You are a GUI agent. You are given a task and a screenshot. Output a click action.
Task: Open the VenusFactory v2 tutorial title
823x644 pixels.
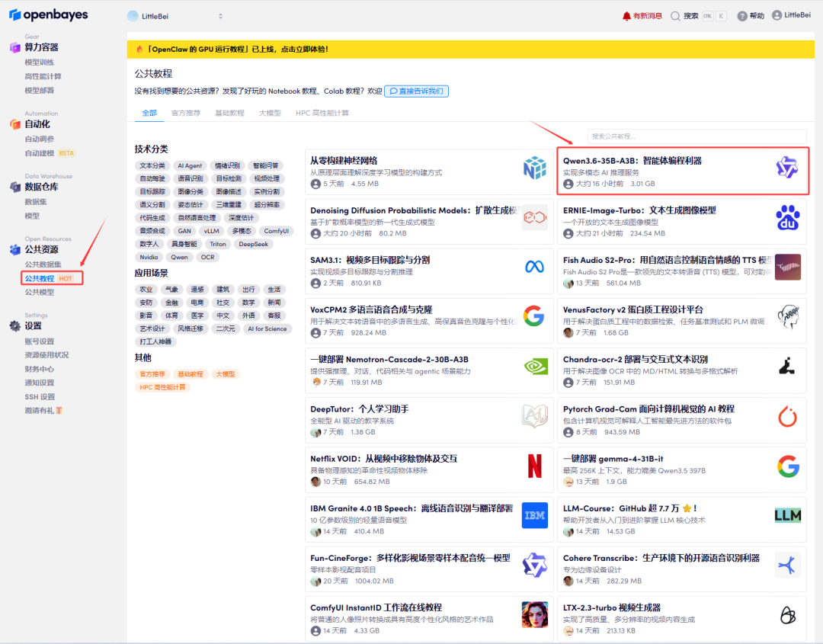(633, 309)
